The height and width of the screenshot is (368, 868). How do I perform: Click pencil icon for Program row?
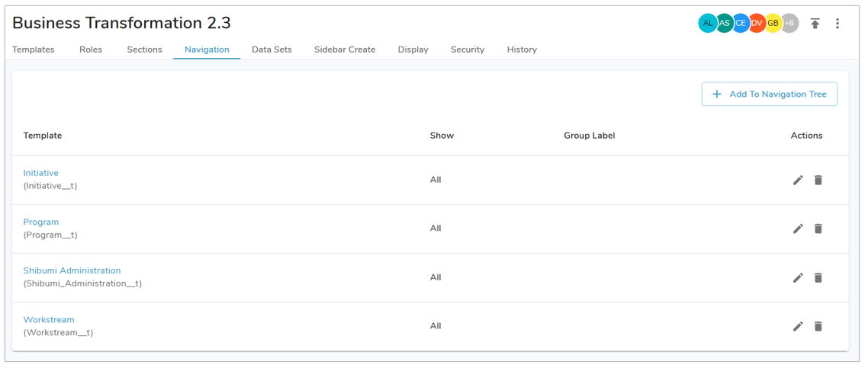[798, 229]
